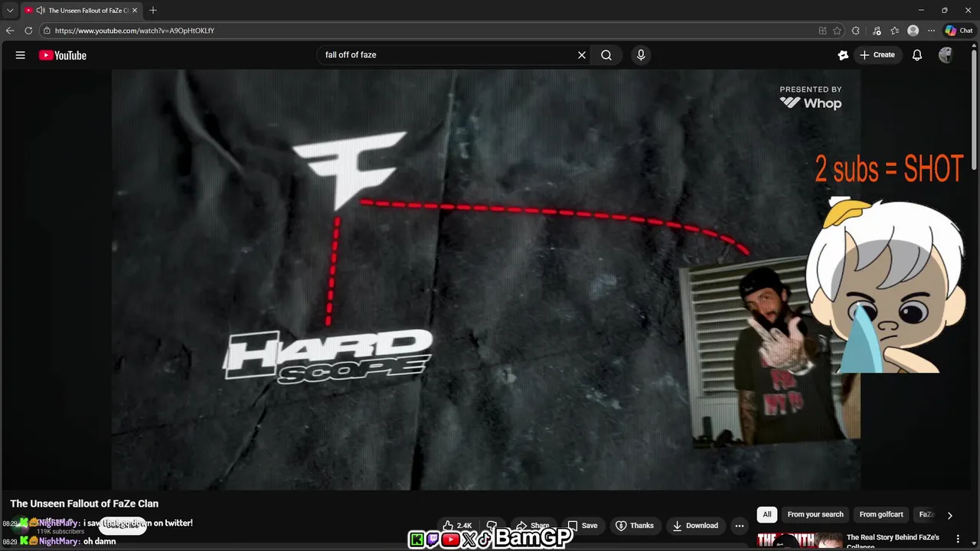This screenshot has width=980, height=551.
Task: Select the From your search chip
Action: [x=815, y=515]
